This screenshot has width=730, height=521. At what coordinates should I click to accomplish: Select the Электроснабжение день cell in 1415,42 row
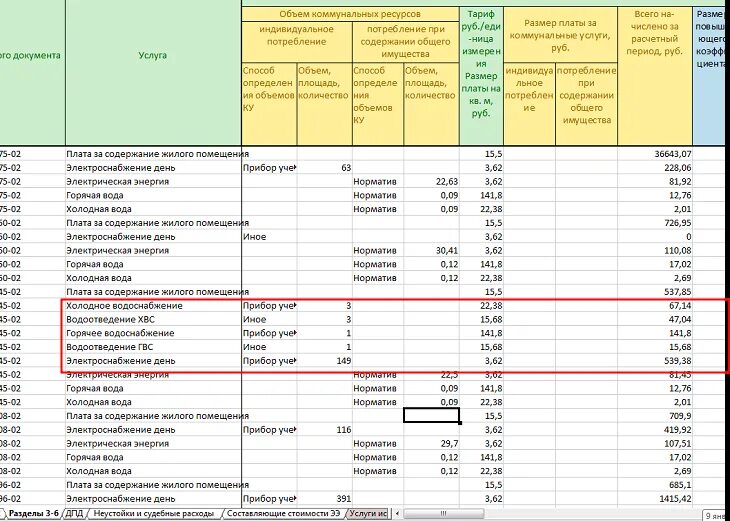coord(153,499)
